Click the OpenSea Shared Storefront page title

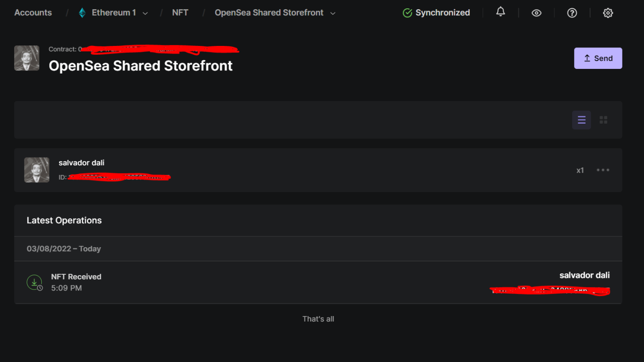141,66
